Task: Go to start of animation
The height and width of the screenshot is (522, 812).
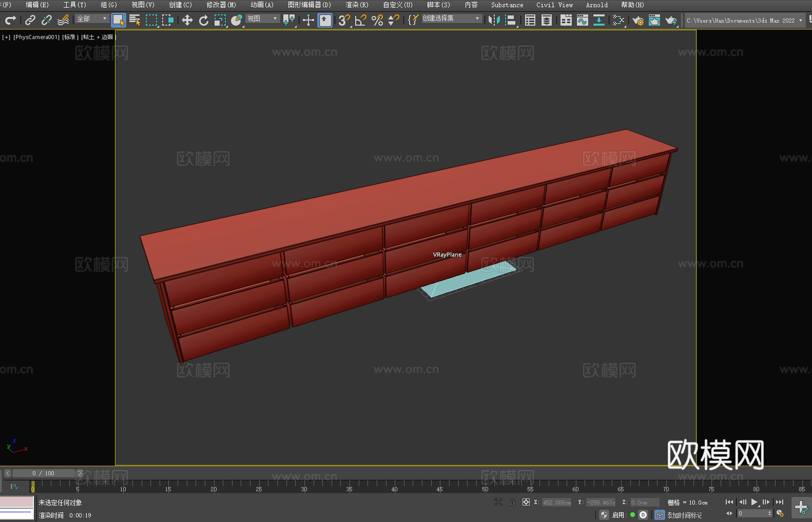Action: (x=729, y=502)
